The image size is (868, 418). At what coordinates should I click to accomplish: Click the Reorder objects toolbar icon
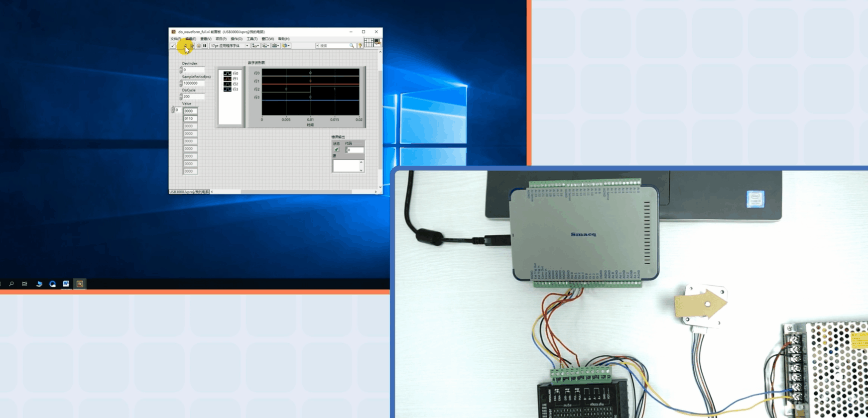point(286,46)
